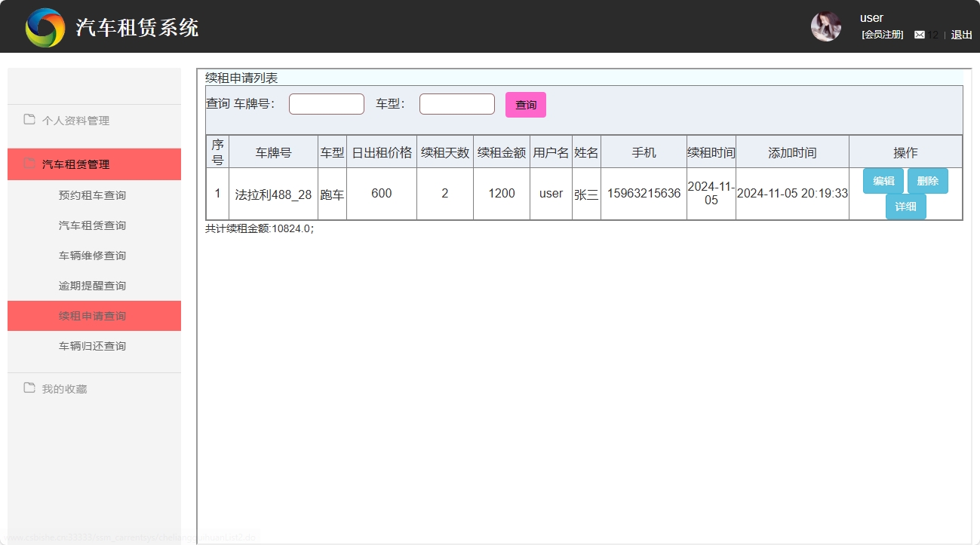
Task: Click folder icon beside 我的收藏
Action: tap(29, 388)
